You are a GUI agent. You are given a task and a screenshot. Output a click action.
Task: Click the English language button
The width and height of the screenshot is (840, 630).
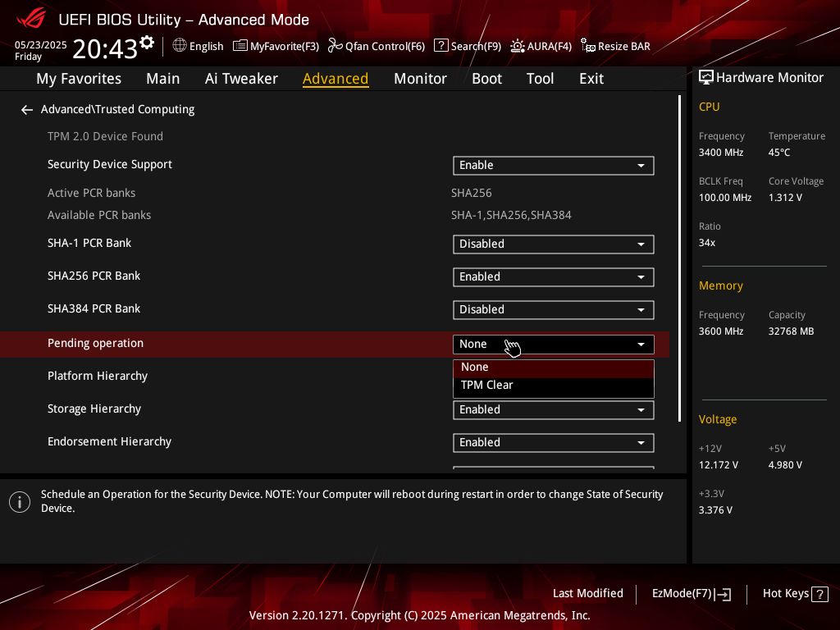(x=199, y=46)
